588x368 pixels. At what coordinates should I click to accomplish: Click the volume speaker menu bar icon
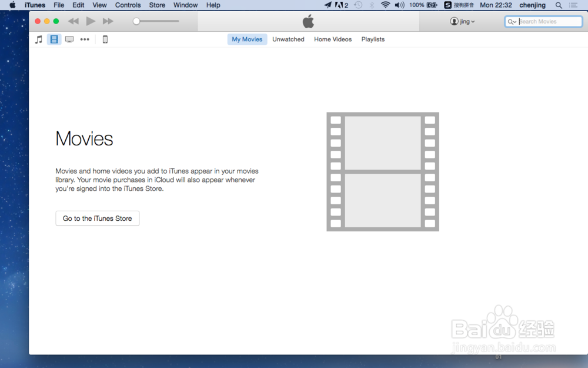tap(400, 5)
